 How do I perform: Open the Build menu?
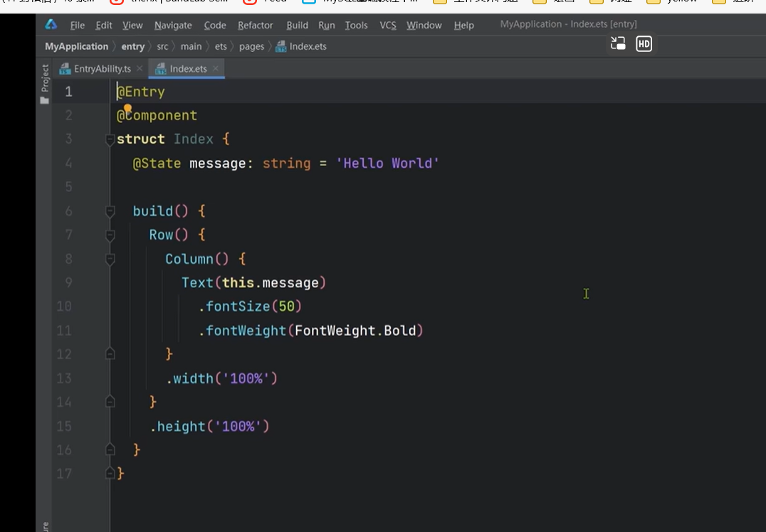pyautogui.click(x=297, y=25)
